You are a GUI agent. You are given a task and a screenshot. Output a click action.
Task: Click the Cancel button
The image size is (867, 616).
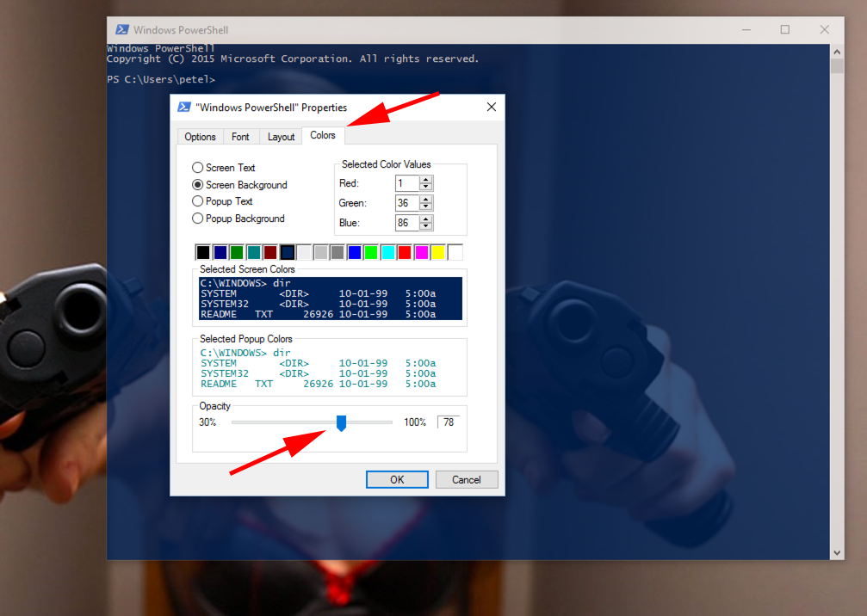tap(467, 479)
